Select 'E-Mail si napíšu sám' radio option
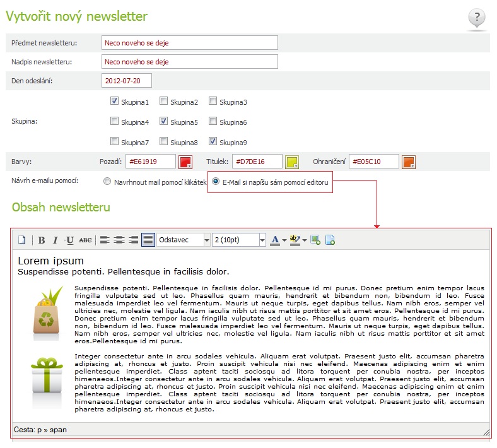This screenshot has width=497, height=448. coord(216,181)
